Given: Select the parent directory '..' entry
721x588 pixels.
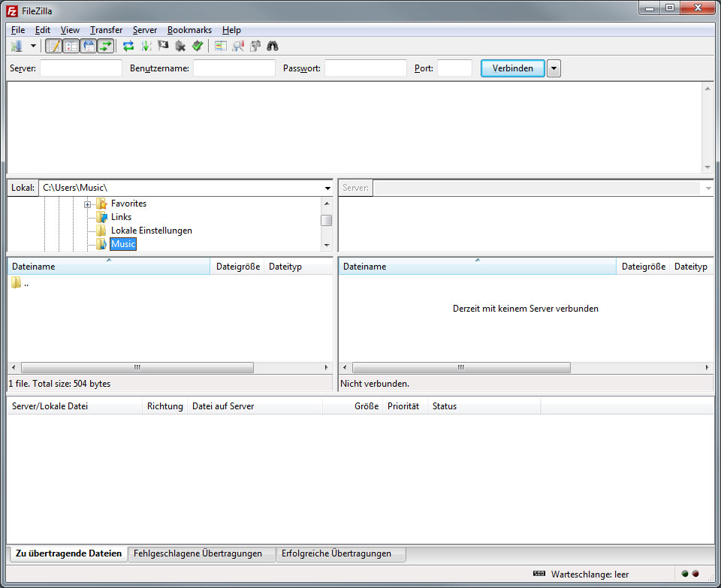Looking at the screenshot, I should 20,283.
